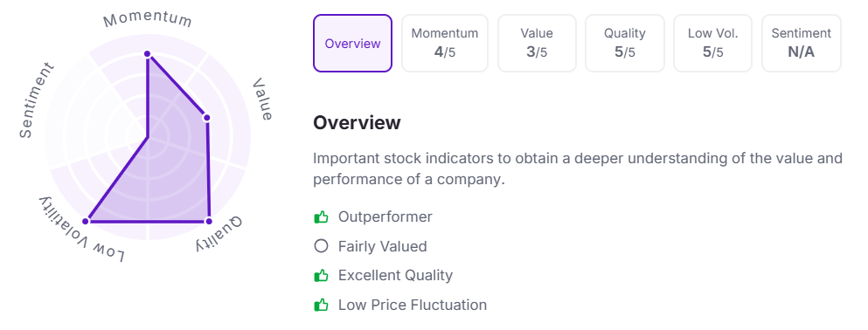Click the Fairly Valued indicator text
This screenshot has width=868, height=330.
[x=383, y=246]
